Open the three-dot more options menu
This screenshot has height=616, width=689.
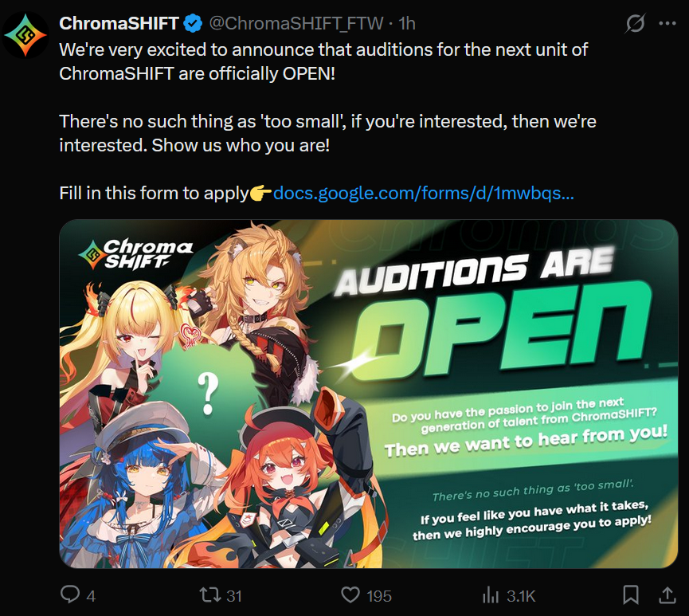pyautogui.click(x=667, y=23)
